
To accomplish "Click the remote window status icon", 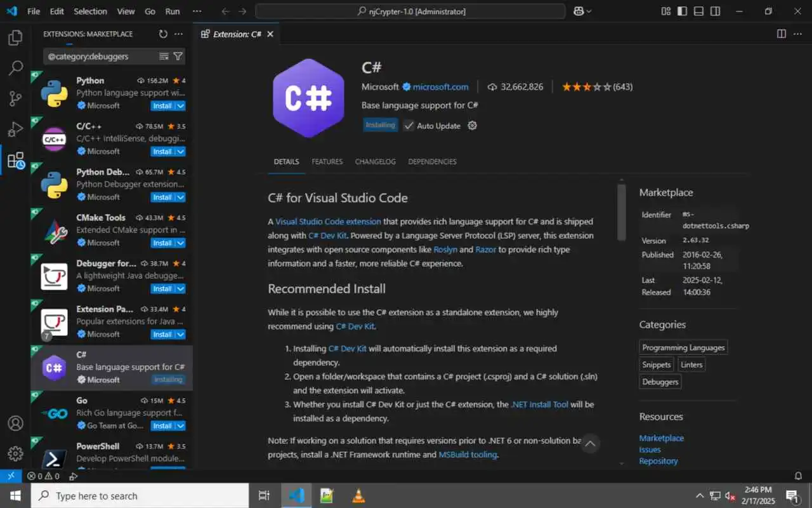I will (11, 476).
